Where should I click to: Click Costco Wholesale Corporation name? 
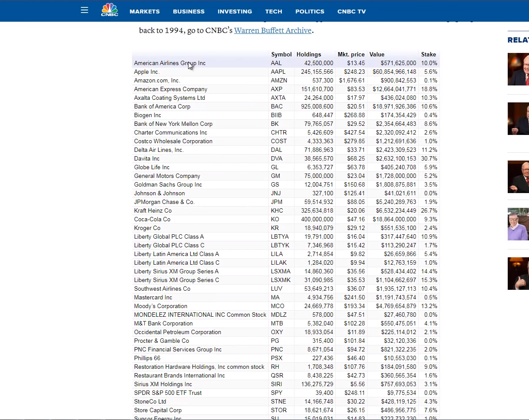[x=173, y=141]
